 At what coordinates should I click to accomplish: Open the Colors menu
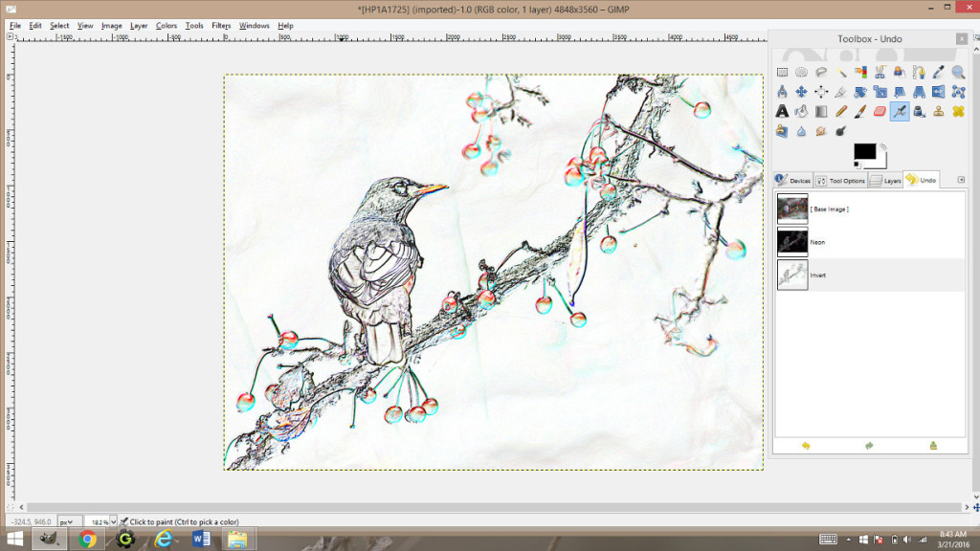pyautogui.click(x=167, y=26)
